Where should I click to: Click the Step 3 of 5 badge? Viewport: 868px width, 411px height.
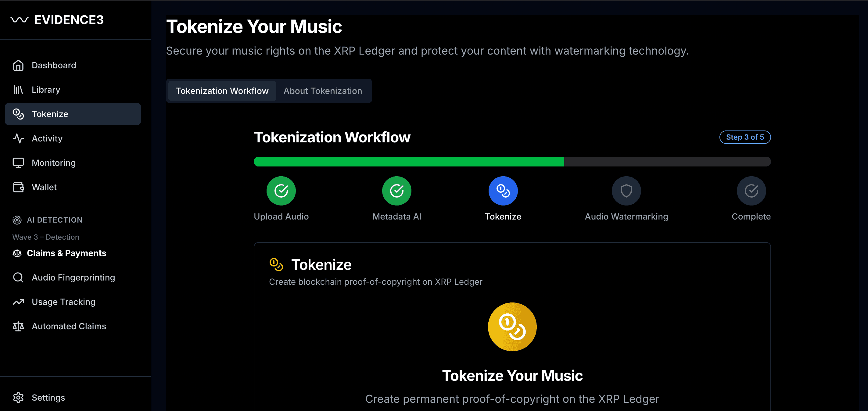pyautogui.click(x=745, y=137)
